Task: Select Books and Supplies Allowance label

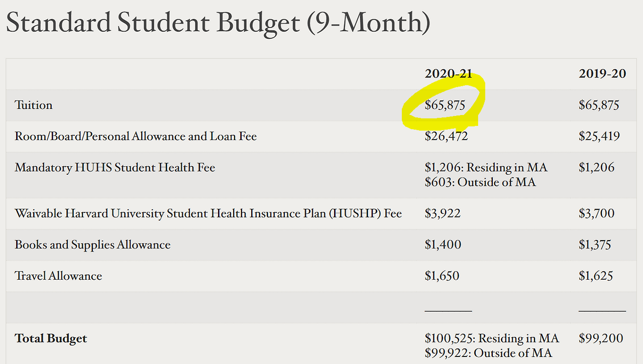Action: click(x=92, y=245)
